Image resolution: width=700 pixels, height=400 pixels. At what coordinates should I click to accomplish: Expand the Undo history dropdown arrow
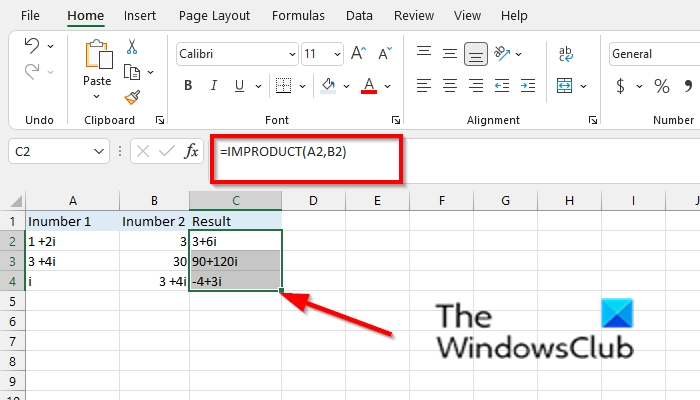(50, 46)
